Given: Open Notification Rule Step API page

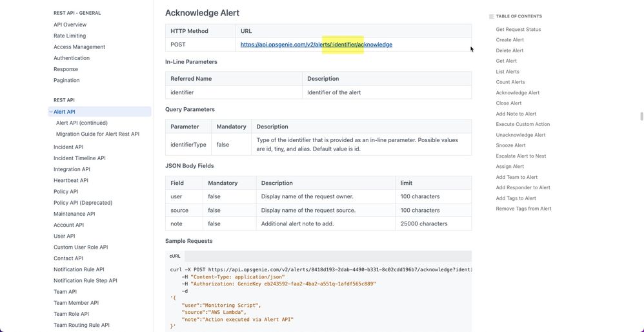Looking at the screenshot, I should point(85,280).
